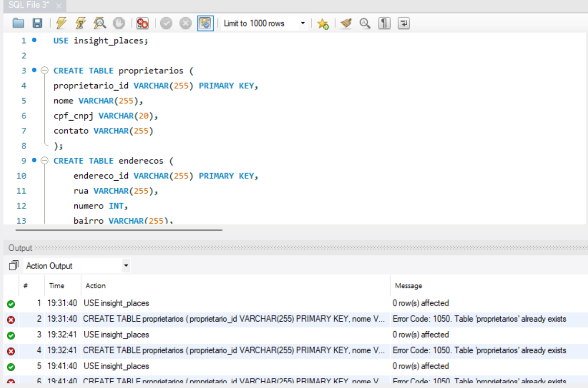Click the Time column header
Screen dimensions: 588x388
56,286
